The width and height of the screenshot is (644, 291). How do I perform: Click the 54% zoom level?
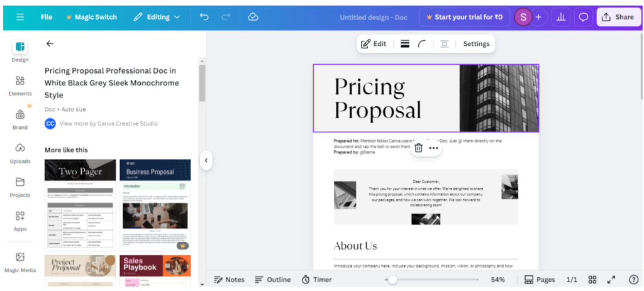coord(498,280)
